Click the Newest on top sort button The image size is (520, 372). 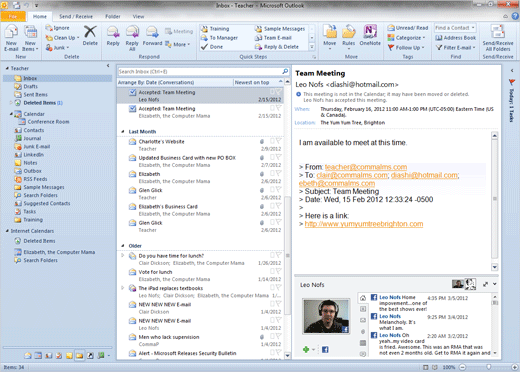258,82
